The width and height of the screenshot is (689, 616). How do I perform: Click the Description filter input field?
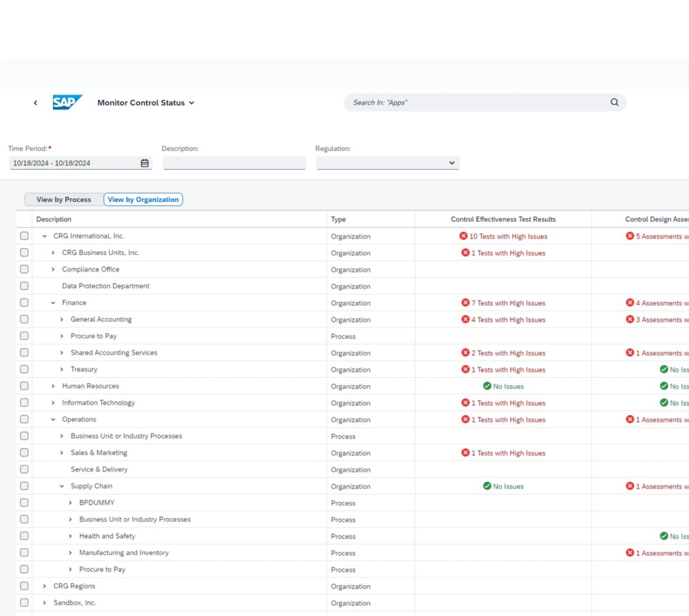tap(234, 163)
